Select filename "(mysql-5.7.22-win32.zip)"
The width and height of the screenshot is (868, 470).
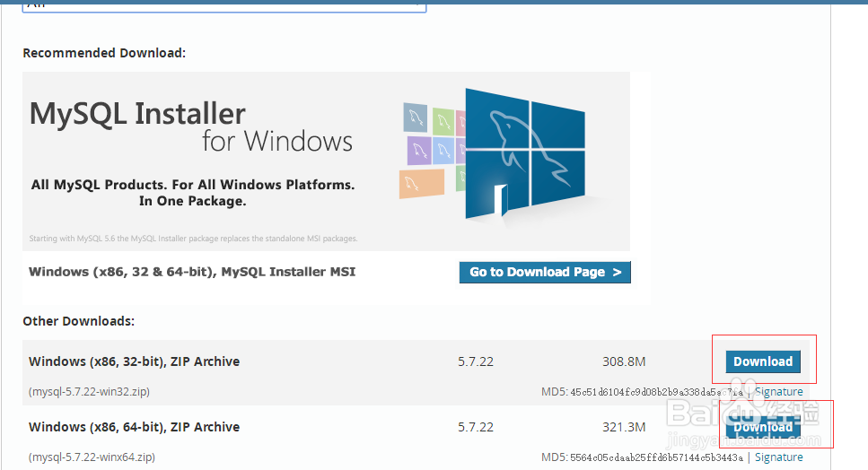(x=89, y=391)
